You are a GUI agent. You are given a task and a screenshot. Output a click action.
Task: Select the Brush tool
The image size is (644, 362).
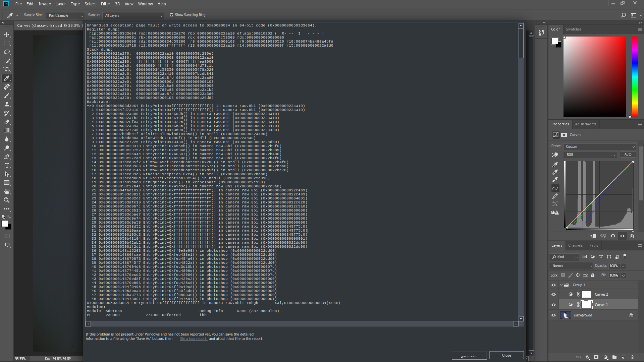coord(7,96)
